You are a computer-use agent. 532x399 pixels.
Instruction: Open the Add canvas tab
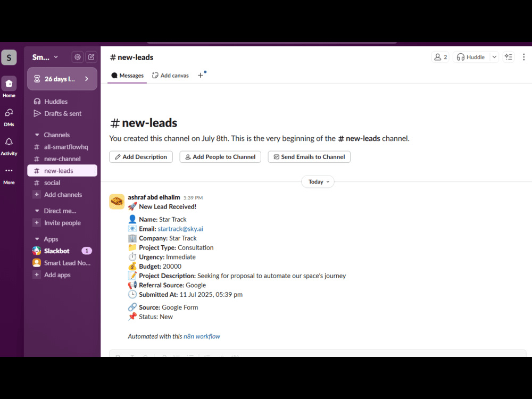point(170,76)
